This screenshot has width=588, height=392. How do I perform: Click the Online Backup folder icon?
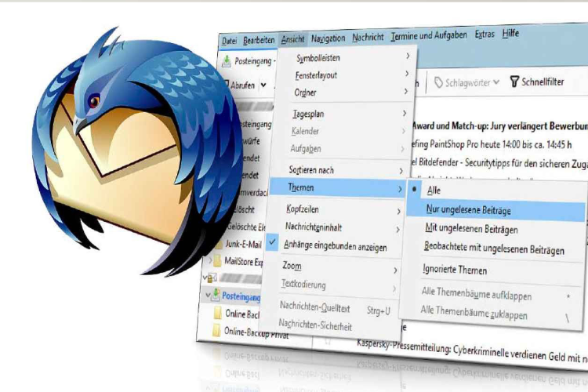[217, 314]
